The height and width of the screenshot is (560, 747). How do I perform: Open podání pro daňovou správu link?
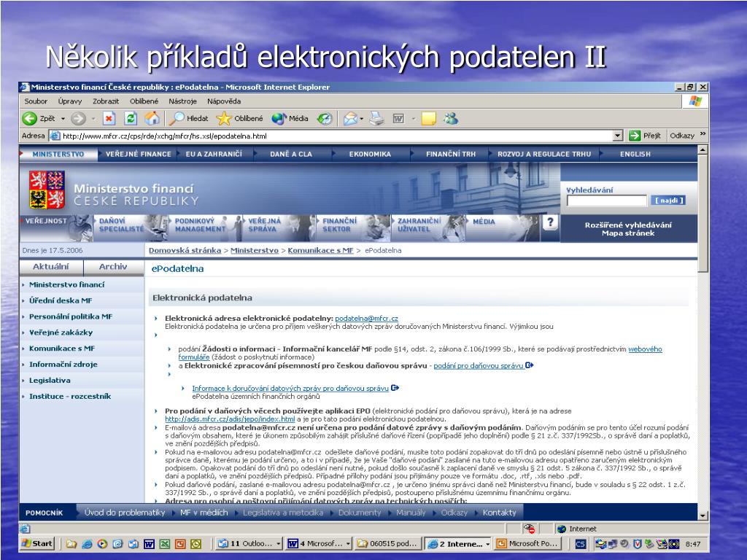click(479, 366)
